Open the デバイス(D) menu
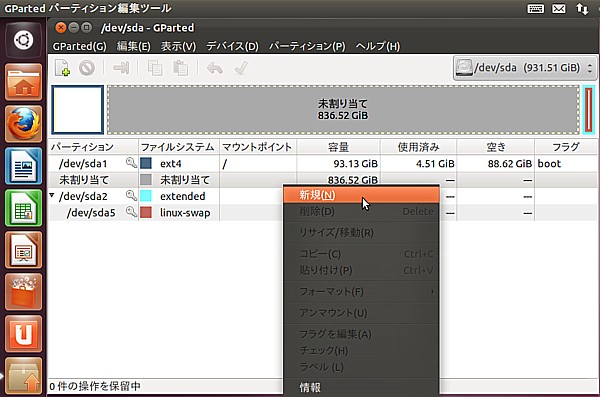 coord(233,46)
